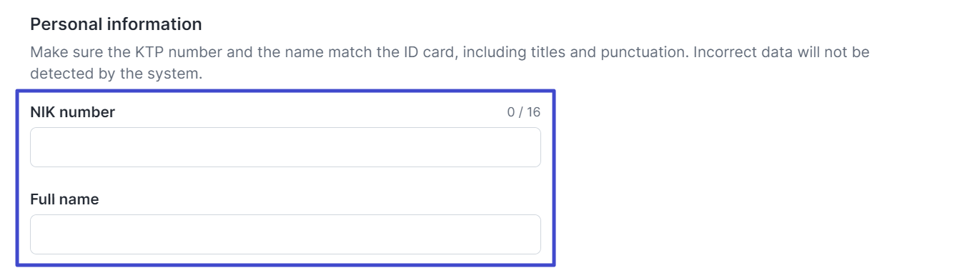This screenshot has width=980, height=273.
Task: Select the NIK number field label
Action: (x=72, y=112)
